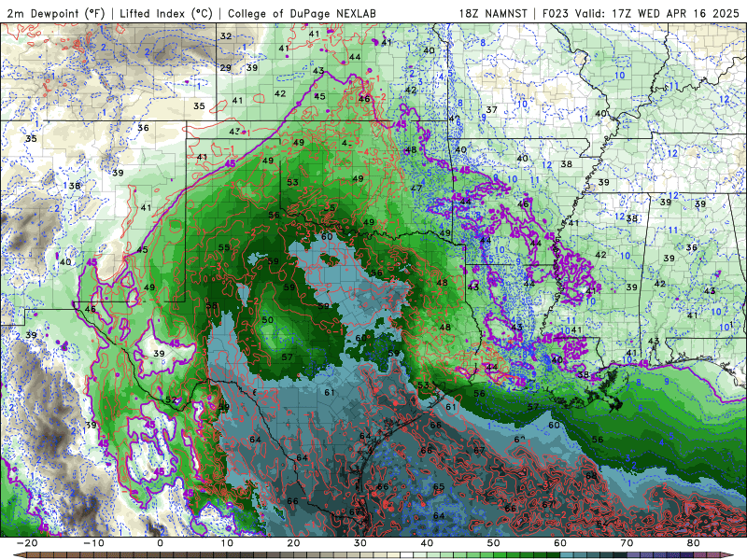Click the dewpoint value 29 on the map
Viewport: 747px width, 560px height.
coord(225,67)
